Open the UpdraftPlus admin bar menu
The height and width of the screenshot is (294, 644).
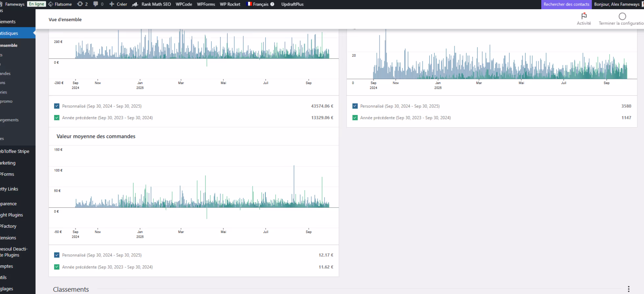(292, 4)
